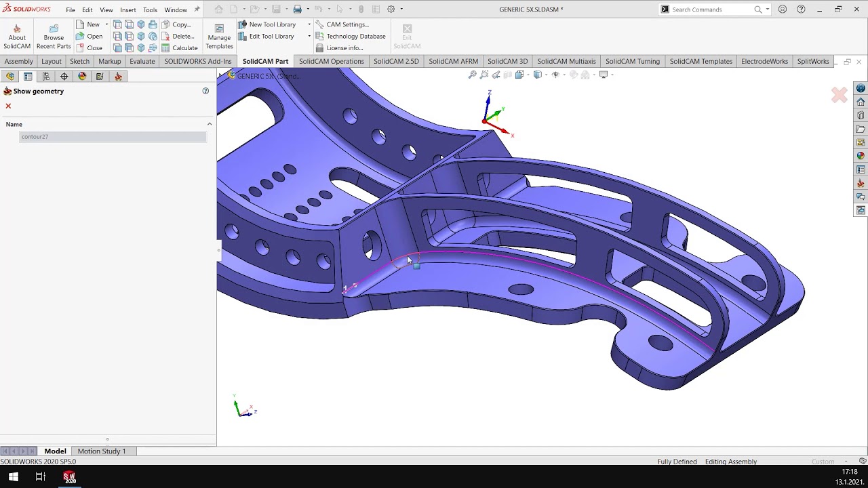Switch to SolidCAM Multiaxis tab
This screenshot has height=488, width=868.
[x=566, y=61]
